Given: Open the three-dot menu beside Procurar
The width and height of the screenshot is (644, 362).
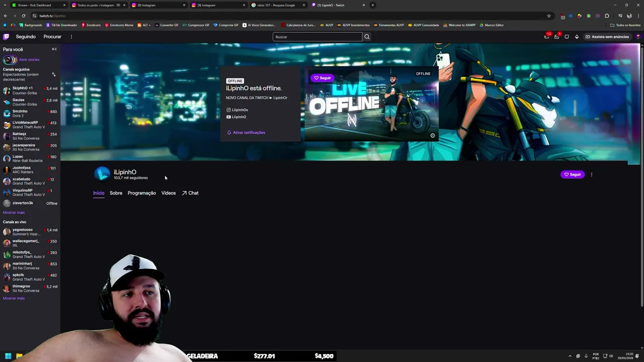Looking at the screenshot, I should 71,37.
